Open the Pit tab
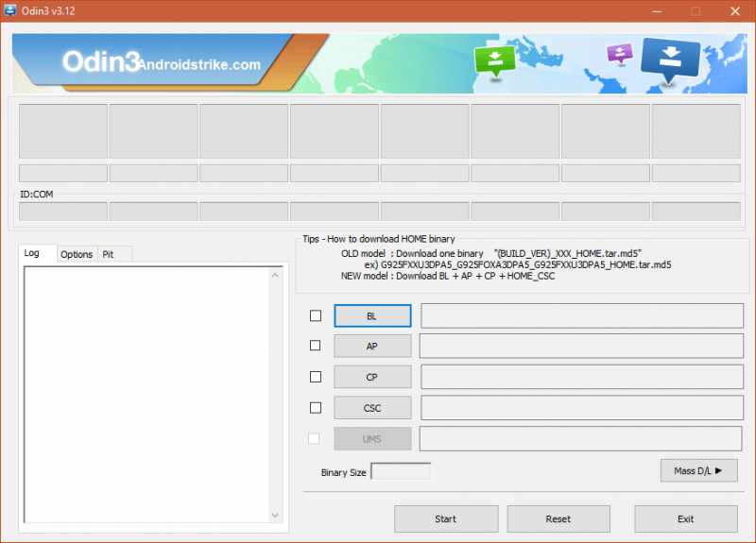This screenshot has width=756, height=543. [x=114, y=254]
